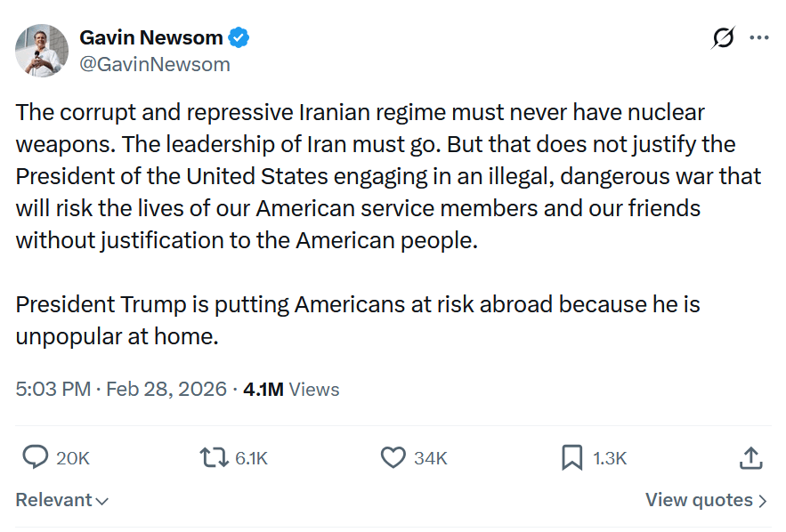786x532 pixels.
Task: Click the Grok explain icon
Action: 724,38
